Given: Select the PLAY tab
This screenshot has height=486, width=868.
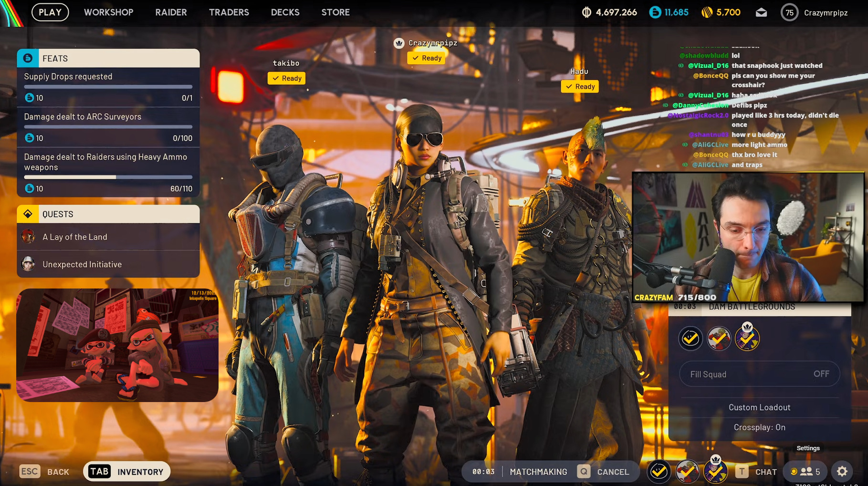Looking at the screenshot, I should (x=50, y=12).
